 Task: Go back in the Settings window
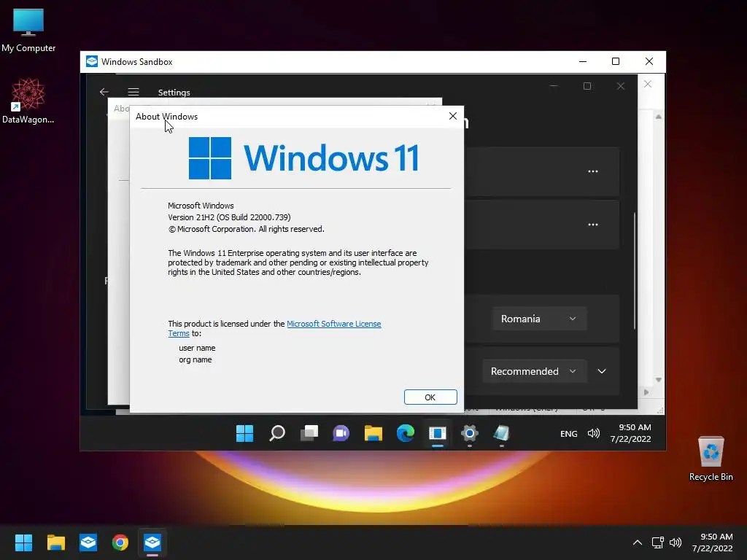pos(104,92)
